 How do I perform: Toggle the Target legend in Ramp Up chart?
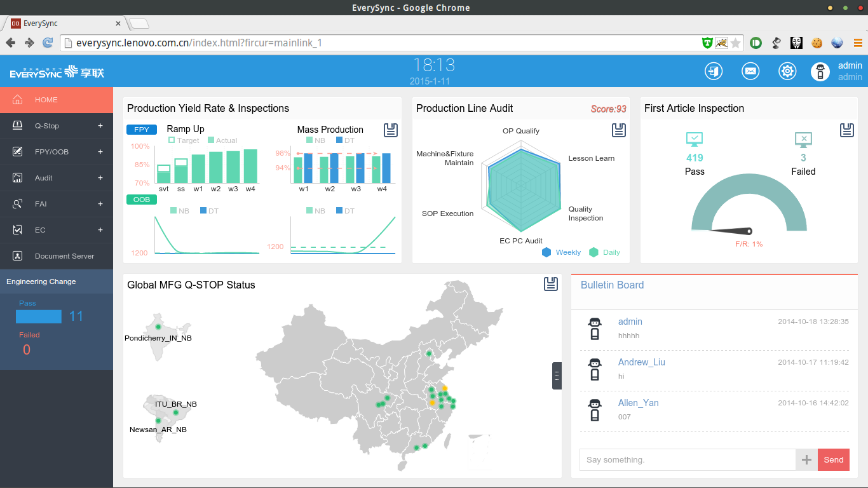(184, 140)
